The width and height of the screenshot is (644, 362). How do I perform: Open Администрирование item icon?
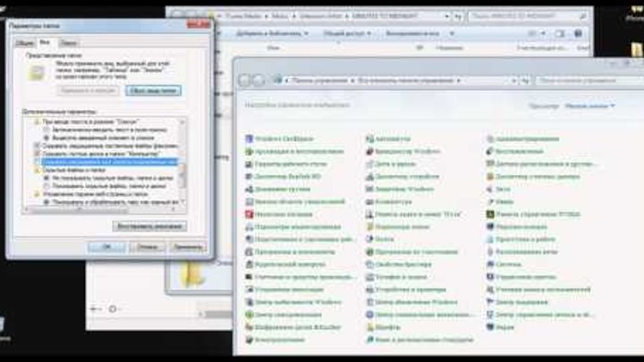[x=489, y=139]
